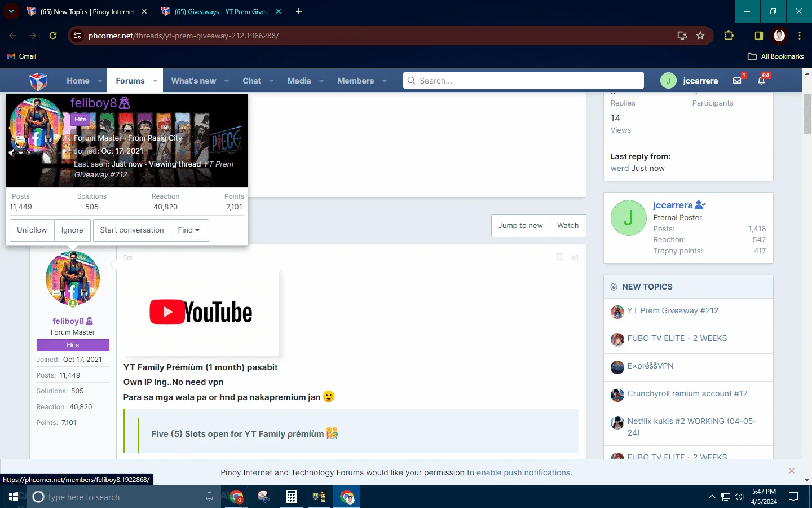
Task: Bookmark this page with the star icon
Action: [x=700, y=36]
